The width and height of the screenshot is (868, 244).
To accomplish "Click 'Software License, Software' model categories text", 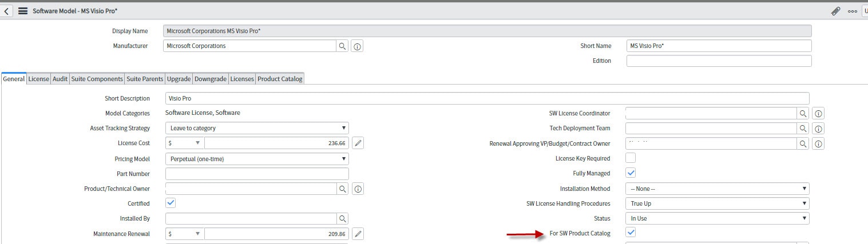I will tap(203, 113).
